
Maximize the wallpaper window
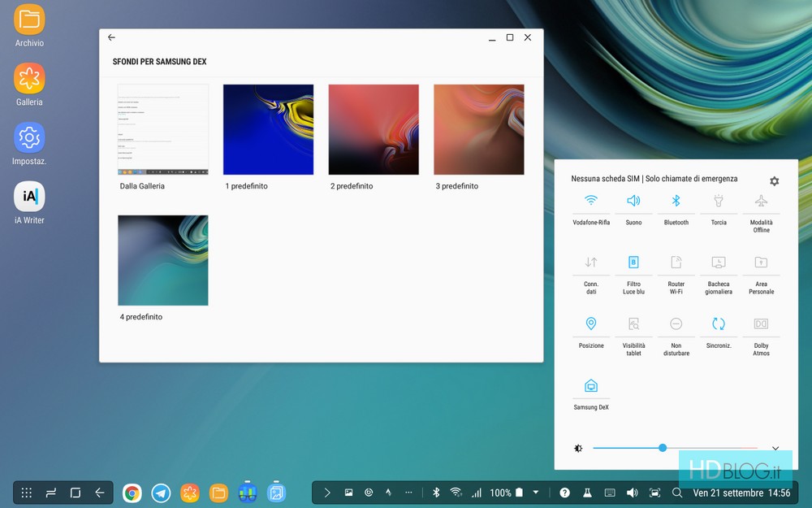510,37
